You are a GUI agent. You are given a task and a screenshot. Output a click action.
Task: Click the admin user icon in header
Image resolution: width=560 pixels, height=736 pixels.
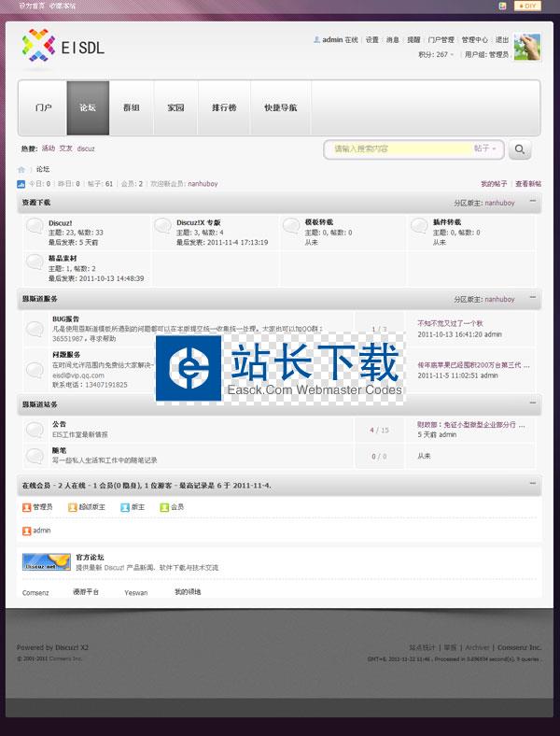coord(316,40)
